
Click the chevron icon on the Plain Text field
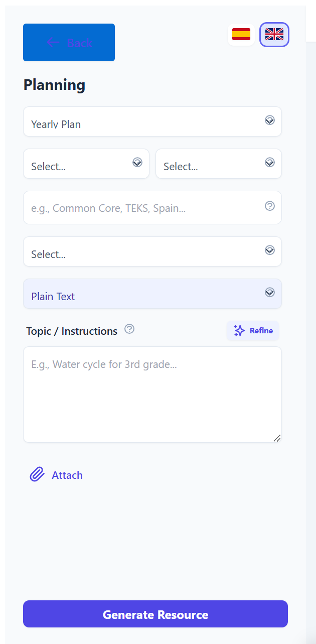pyautogui.click(x=270, y=292)
